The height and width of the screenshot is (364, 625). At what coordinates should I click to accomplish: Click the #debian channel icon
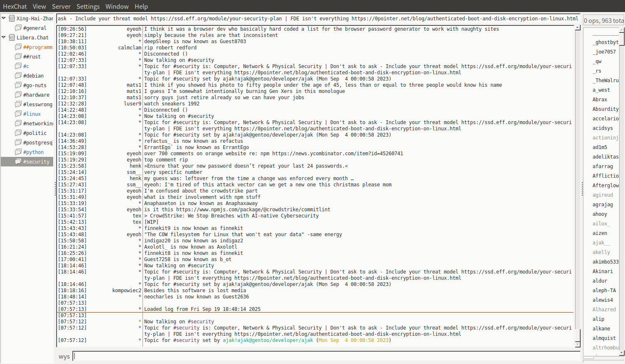point(18,76)
